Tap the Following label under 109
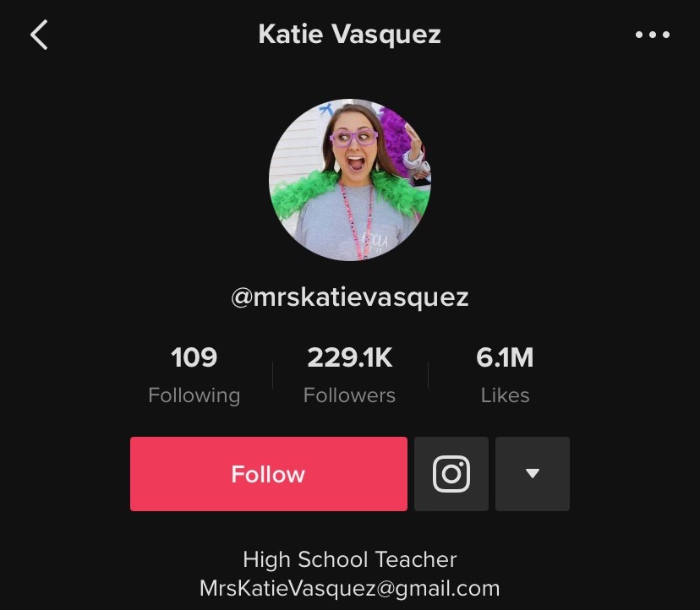The image size is (700, 610). point(194,395)
